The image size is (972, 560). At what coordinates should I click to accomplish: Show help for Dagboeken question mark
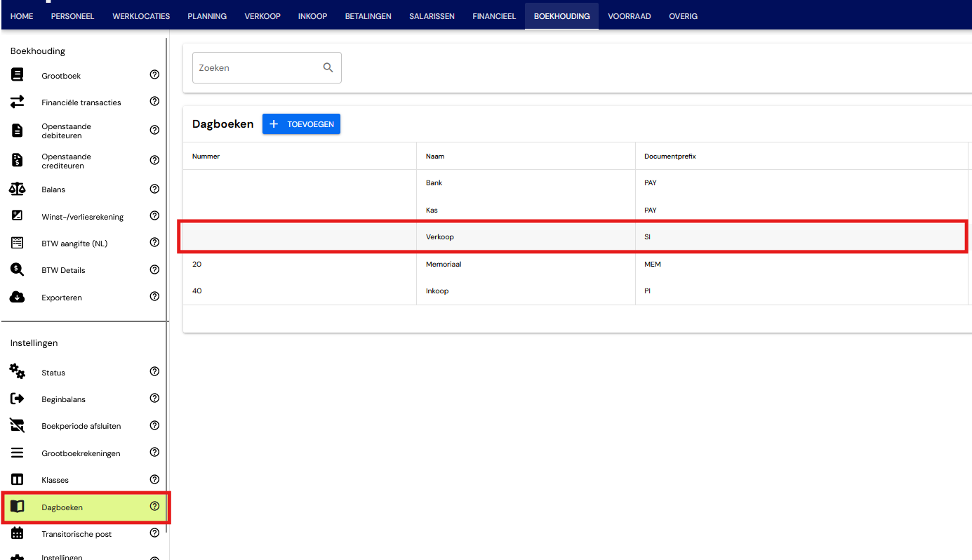tap(155, 507)
